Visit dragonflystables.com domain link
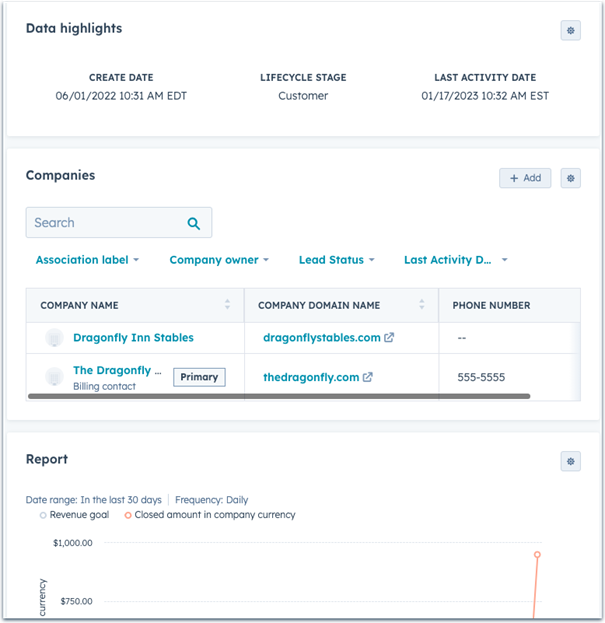Viewport: 605px width, 623px height. coord(321,338)
